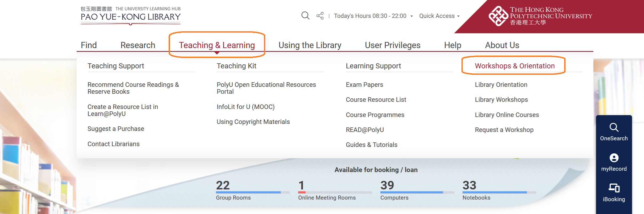Expand Today's Hours dropdown
This screenshot has height=214, width=644.
[x=373, y=16]
